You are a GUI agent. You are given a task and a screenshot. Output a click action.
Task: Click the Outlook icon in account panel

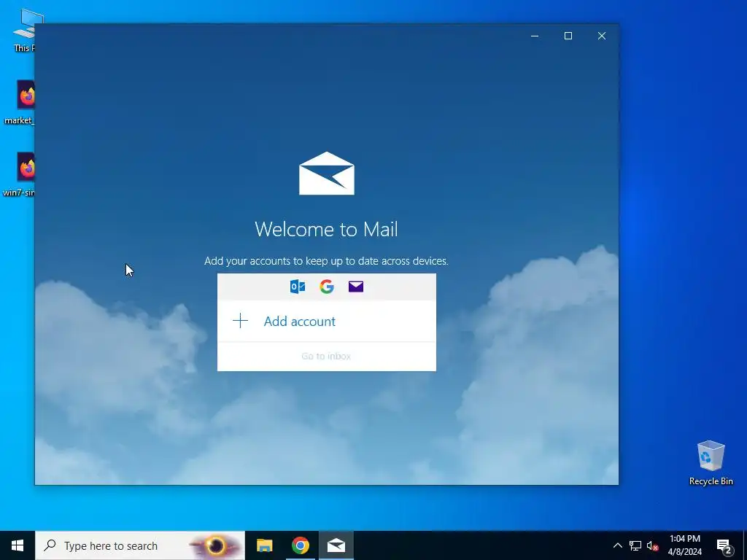tap(298, 287)
